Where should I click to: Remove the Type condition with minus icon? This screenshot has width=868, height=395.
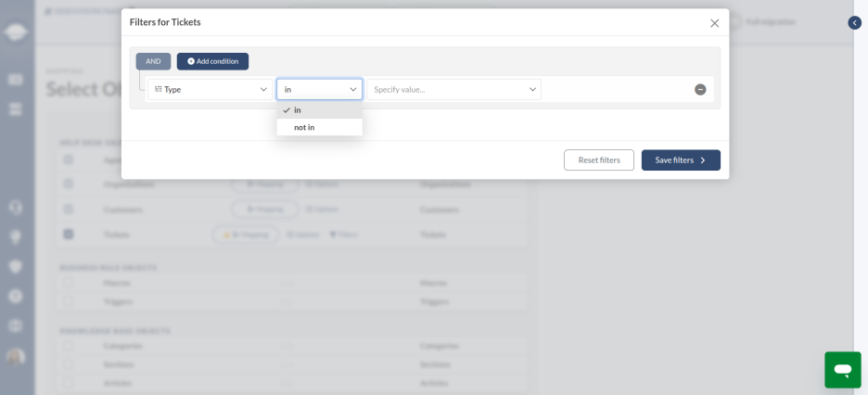pyautogui.click(x=700, y=90)
